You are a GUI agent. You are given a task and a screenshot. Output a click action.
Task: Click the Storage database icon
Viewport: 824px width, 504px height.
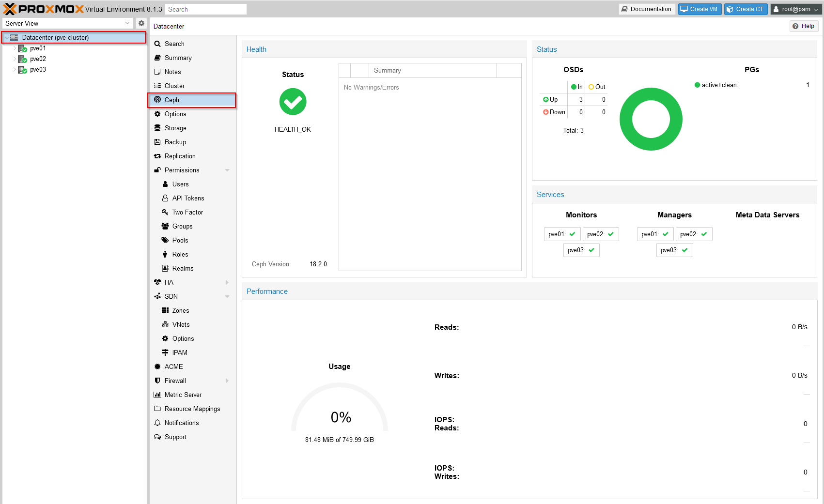(x=157, y=128)
